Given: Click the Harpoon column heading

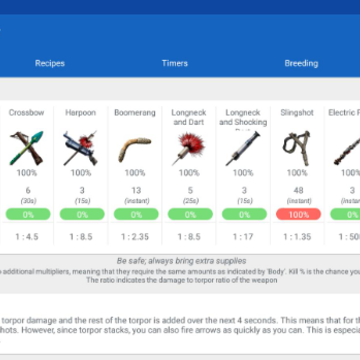Looking at the screenshot, I should point(80,113).
